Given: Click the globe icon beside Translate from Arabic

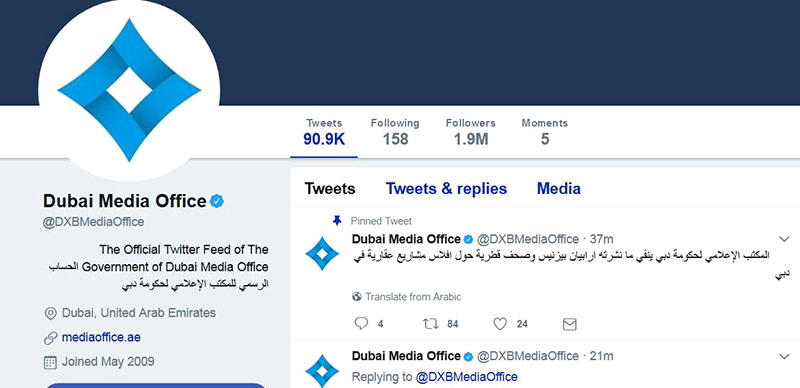Looking at the screenshot, I should point(357,297).
